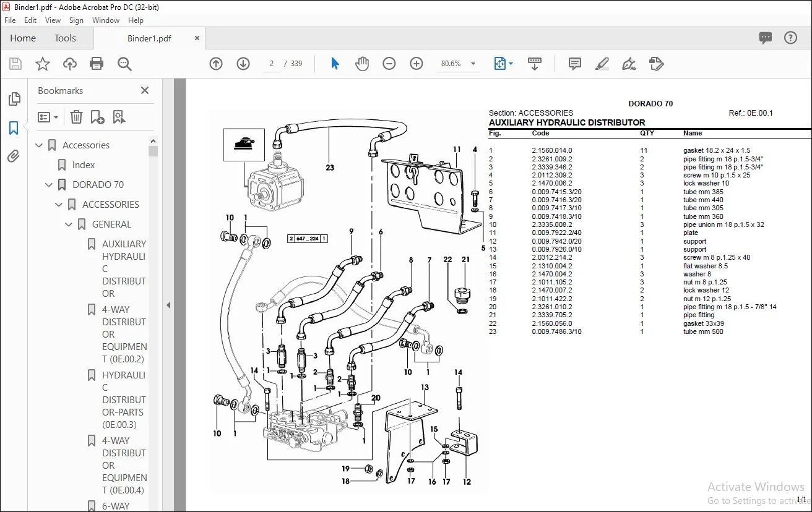Click part code 0.009.7486.3/10
Image resolution: width=812 pixels, height=512 pixels.
pos(556,331)
